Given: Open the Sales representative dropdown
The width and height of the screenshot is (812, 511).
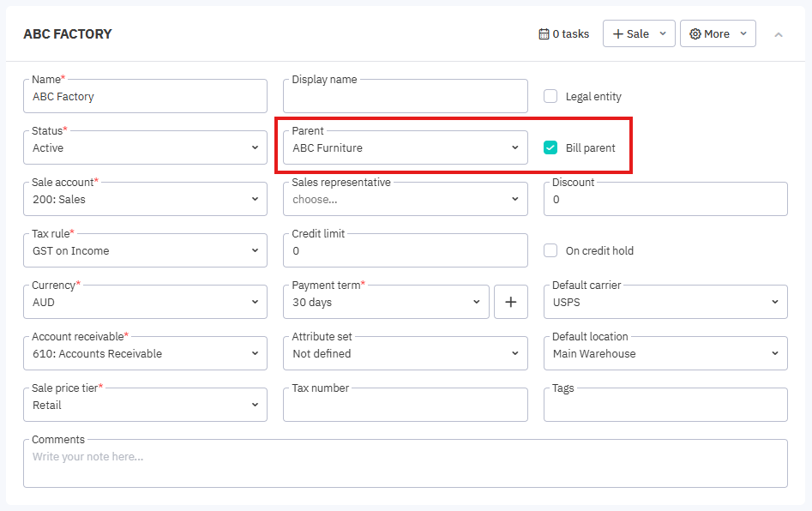Looking at the screenshot, I should tap(405, 200).
